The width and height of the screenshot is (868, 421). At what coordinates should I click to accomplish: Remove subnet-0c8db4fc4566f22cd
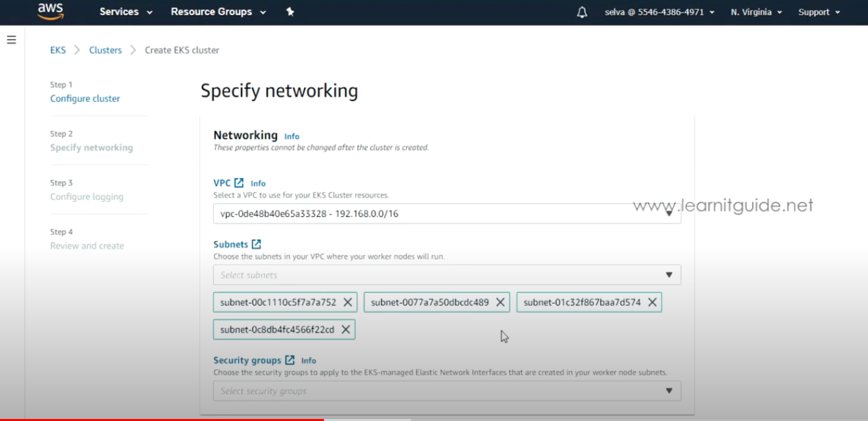pyautogui.click(x=346, y=330)
